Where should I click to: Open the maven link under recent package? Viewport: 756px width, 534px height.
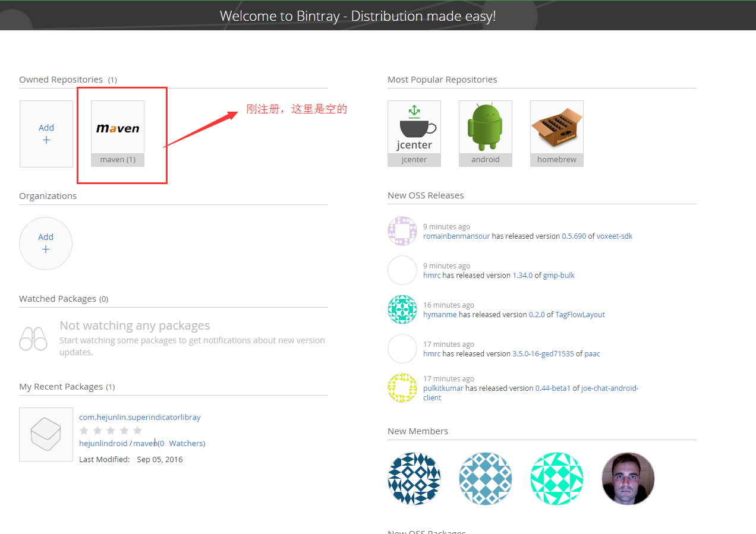[x=144, y=443]
